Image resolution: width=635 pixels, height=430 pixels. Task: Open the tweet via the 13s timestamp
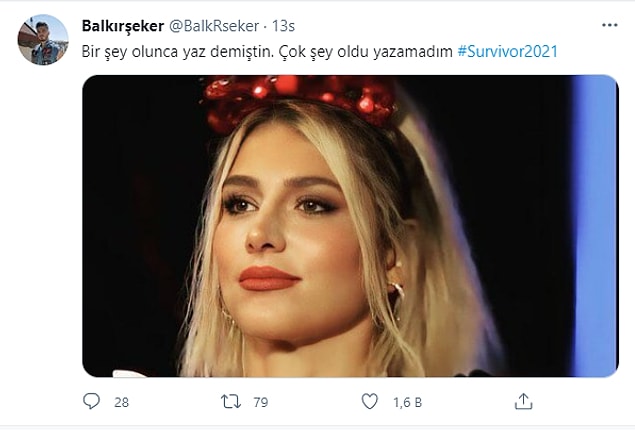pyautogui.click(x=283, y=26)
